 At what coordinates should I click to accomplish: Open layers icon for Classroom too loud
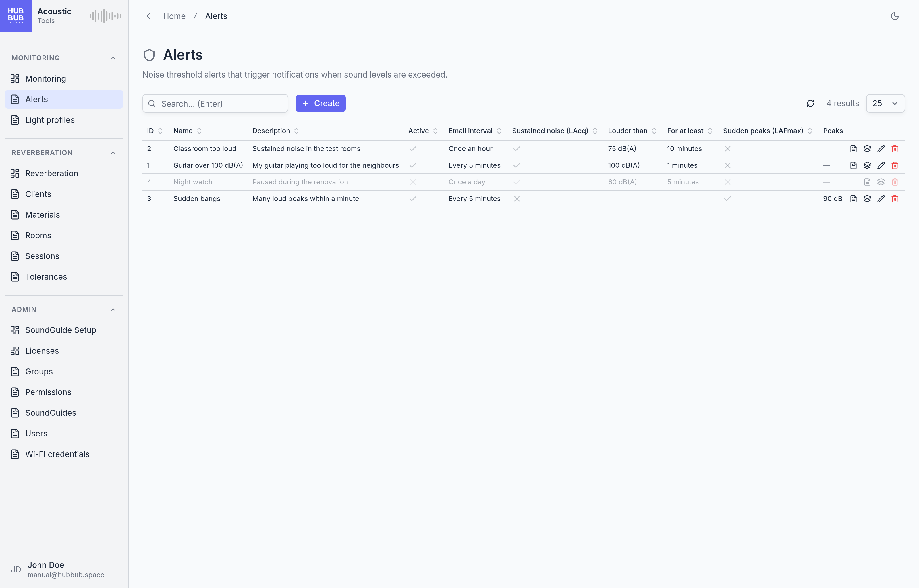pos(867,148)
